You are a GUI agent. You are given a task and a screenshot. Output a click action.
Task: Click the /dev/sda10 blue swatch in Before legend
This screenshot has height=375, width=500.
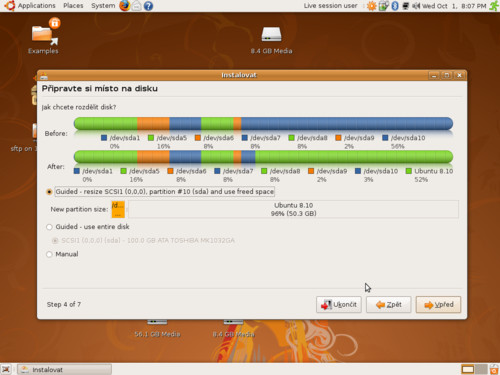point(385,138)
